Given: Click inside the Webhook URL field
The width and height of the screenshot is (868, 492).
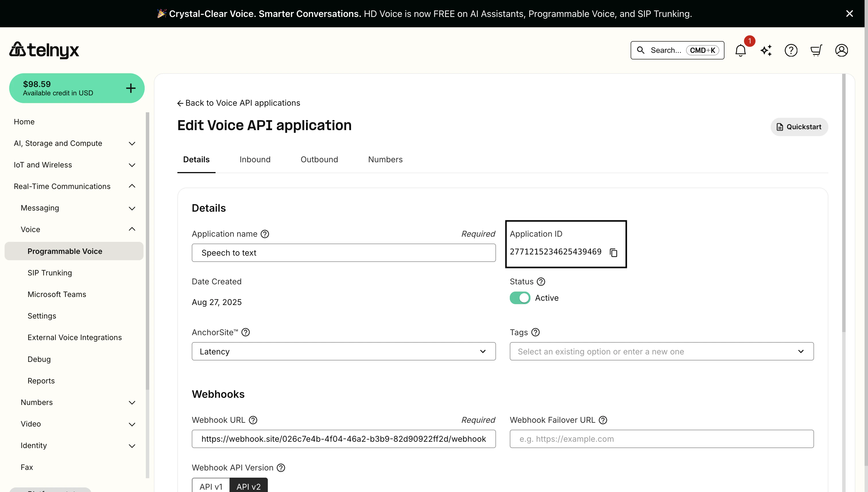Looking at the screenshot, I should [x=343, y=439].
